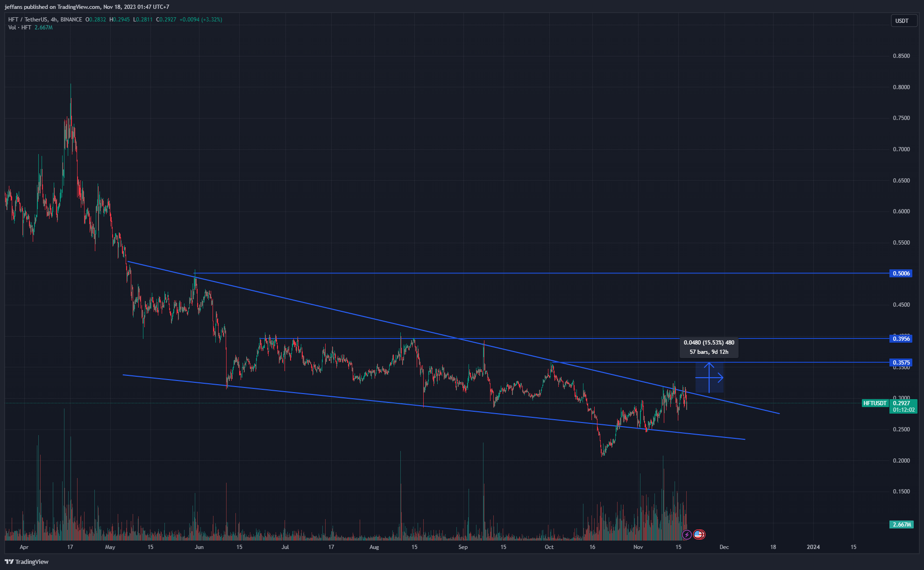Click the countdown timer 01:12:02

point(903,410)
